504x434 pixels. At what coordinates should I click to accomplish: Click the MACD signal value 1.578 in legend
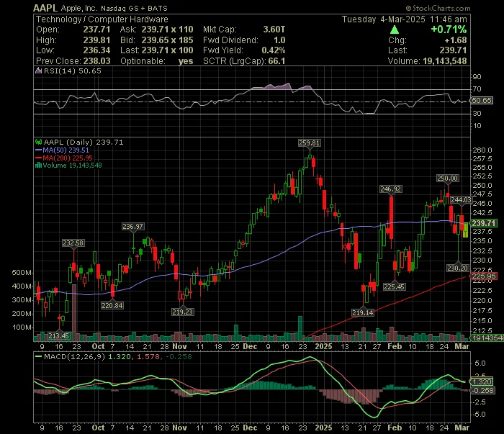[148, 357]
